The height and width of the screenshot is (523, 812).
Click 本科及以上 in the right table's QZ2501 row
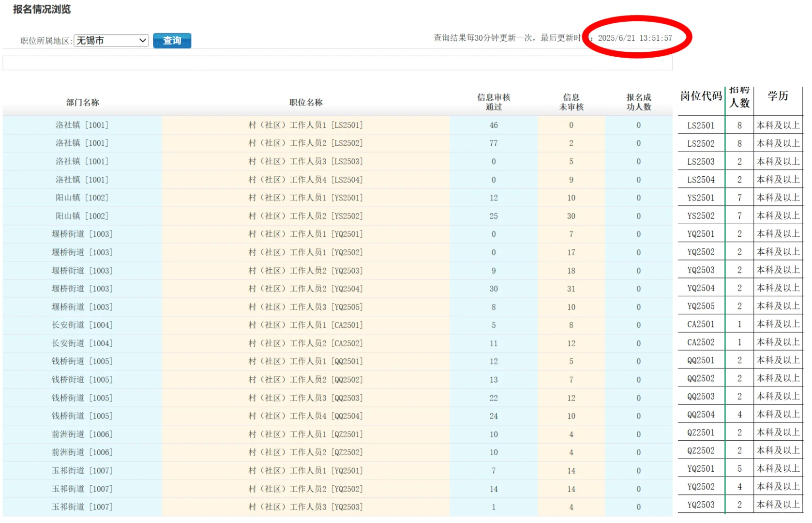(x=778, y=432)
